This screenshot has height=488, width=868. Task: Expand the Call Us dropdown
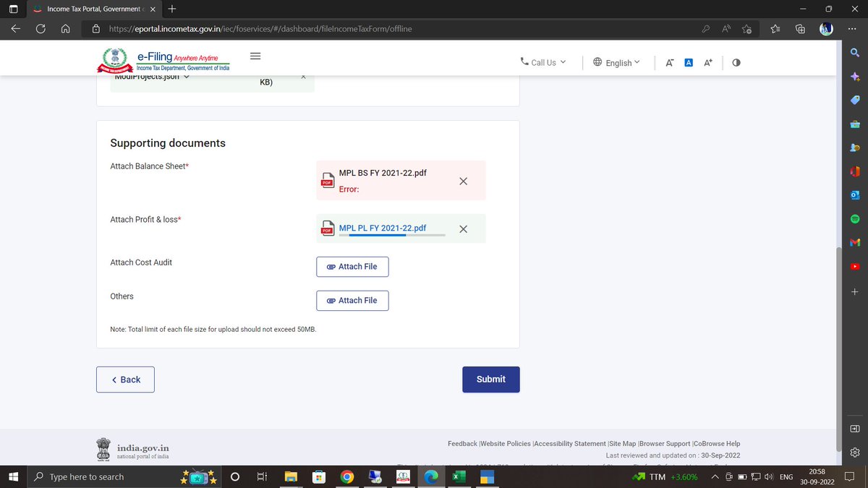(x=543, y=62)
